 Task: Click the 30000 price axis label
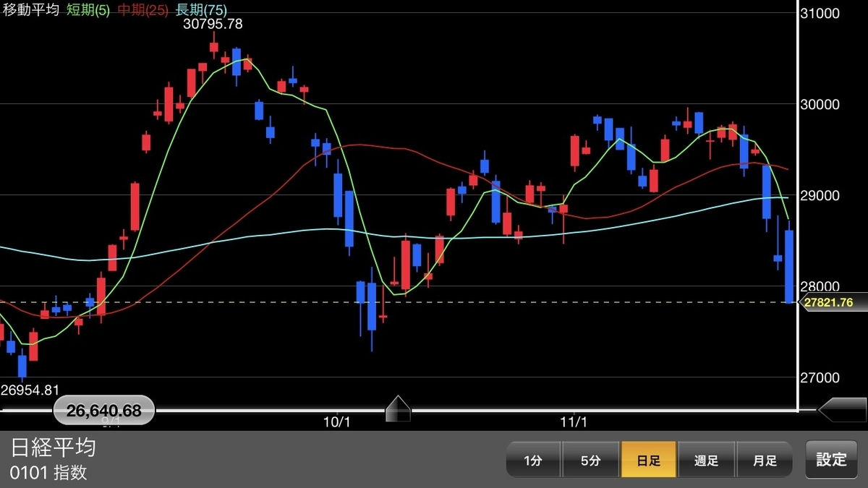pos(821,104)
